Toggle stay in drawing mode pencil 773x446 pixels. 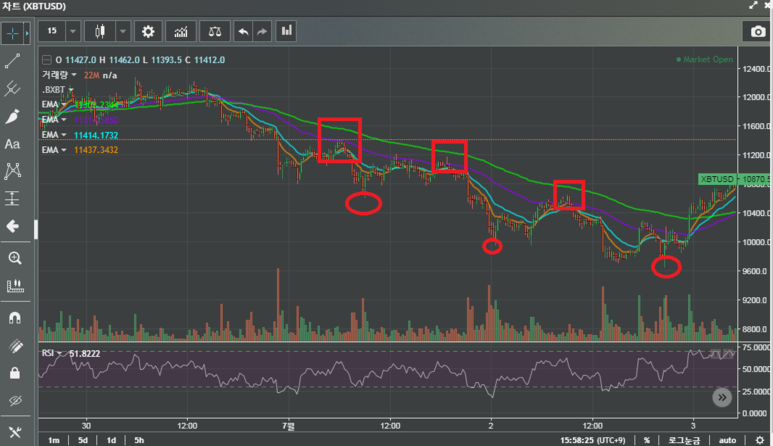15,346
